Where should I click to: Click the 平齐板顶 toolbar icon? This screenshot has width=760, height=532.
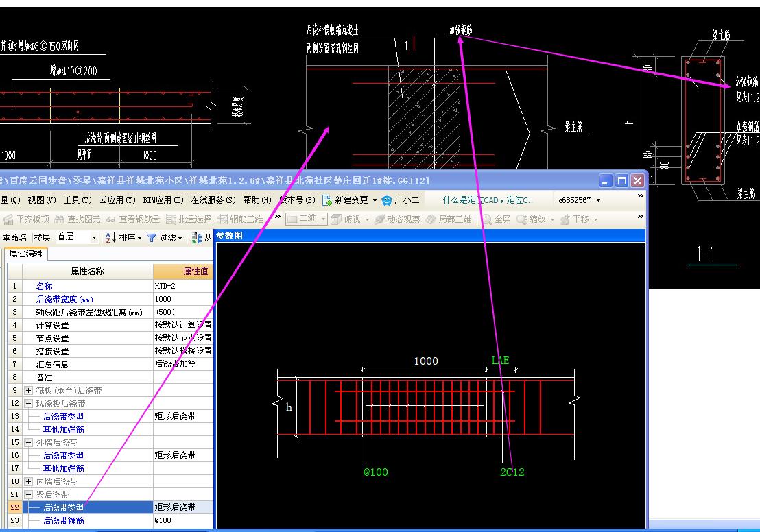pos(8,219)
